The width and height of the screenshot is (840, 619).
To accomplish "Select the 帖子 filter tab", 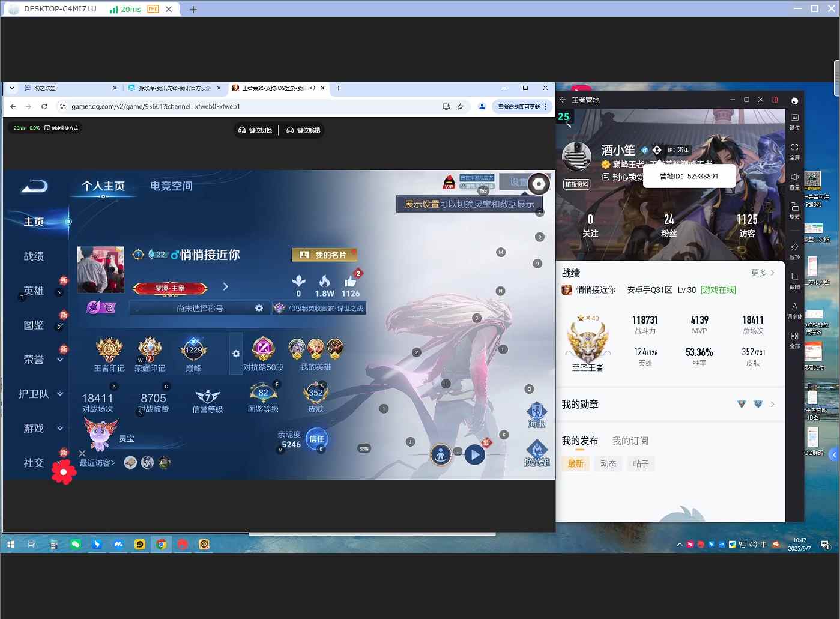I will [x=641, y=463].
